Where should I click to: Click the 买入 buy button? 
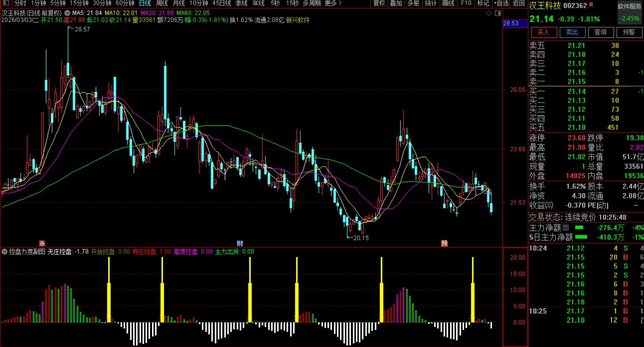click(543, 32)
